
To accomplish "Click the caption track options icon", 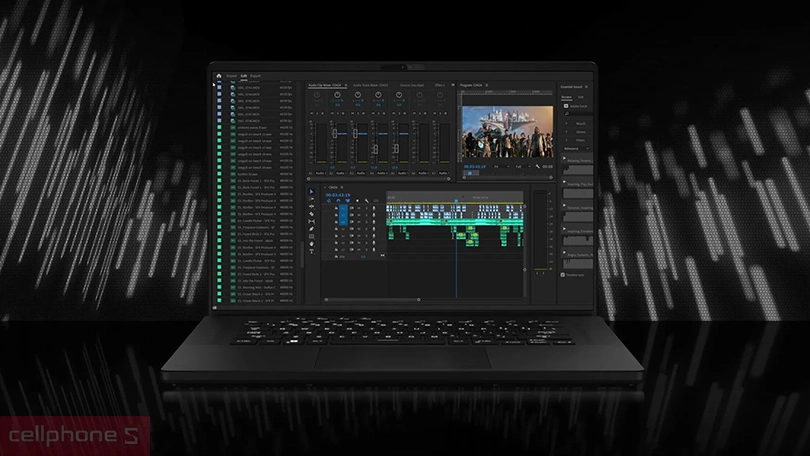I will point(376,201).
